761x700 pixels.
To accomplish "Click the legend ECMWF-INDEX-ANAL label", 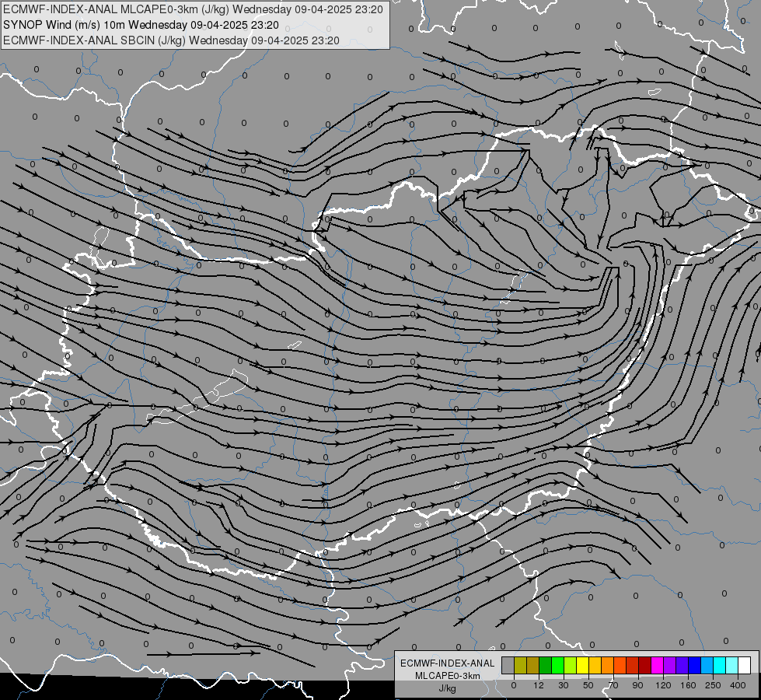I will click(x=448, y=663).
